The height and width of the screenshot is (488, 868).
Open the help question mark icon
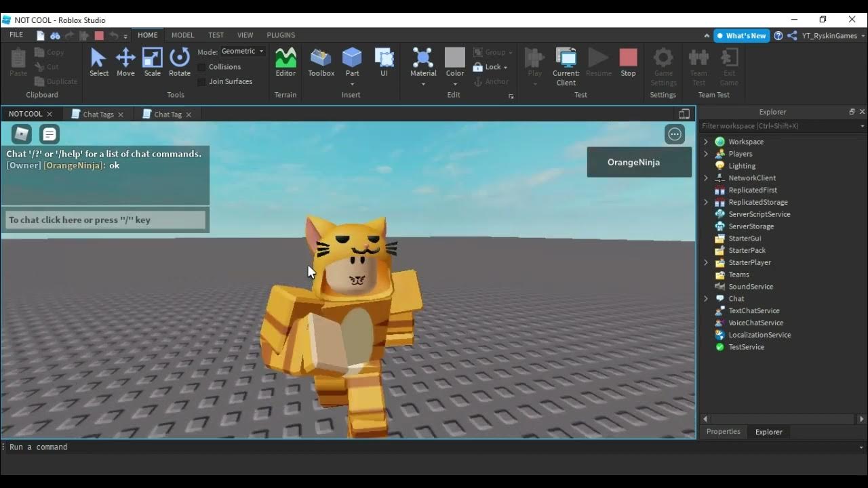click(x=778, y=36)
